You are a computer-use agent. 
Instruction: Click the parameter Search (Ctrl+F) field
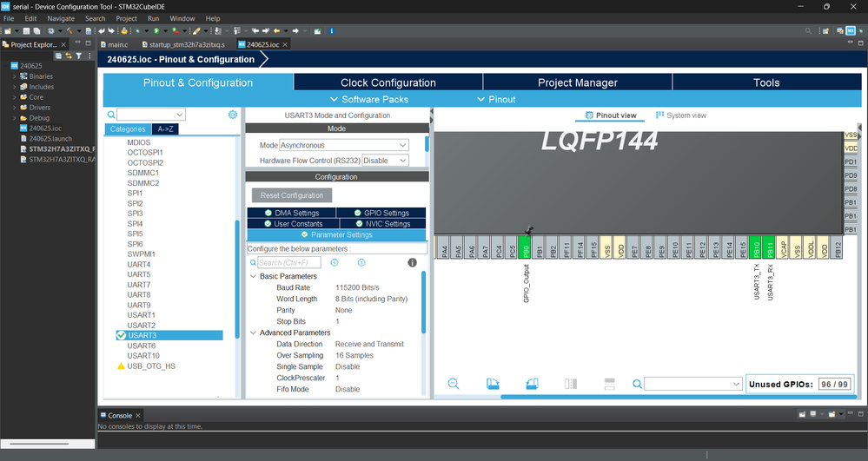tap(289, 262)
